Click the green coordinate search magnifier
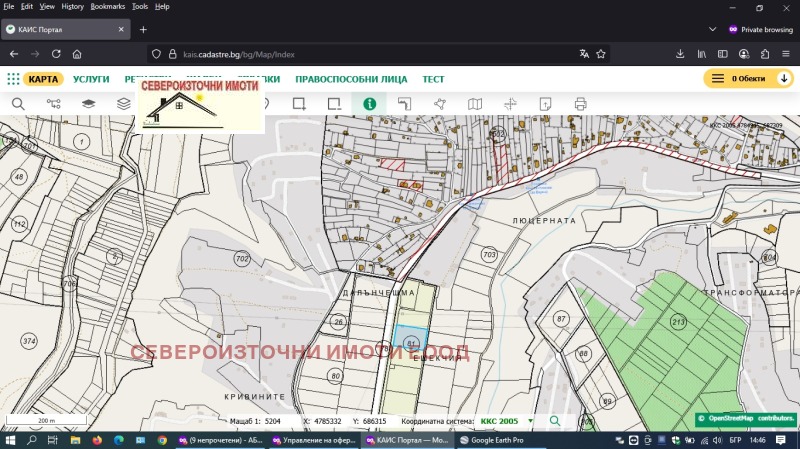Screen dimensions: 800x449 click(555, 421)
